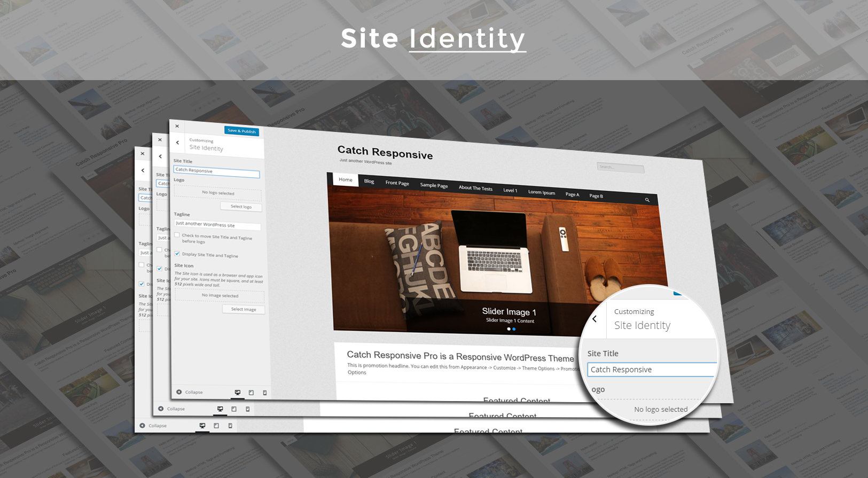Go back using front panel's chevron arrow
The height and width of the screenshot is (478, 868).
click(177, 143)
